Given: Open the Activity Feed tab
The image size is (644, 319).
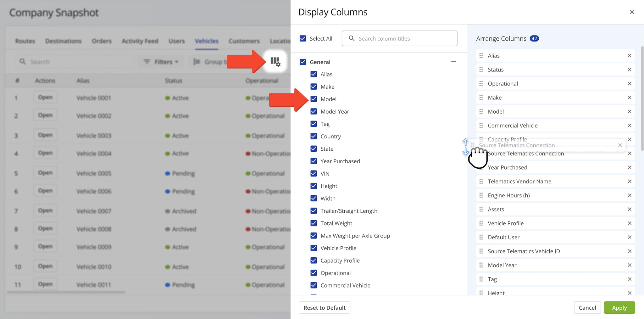Looking at the screenshot, I should pyautogui.click(x=140, y=41).
